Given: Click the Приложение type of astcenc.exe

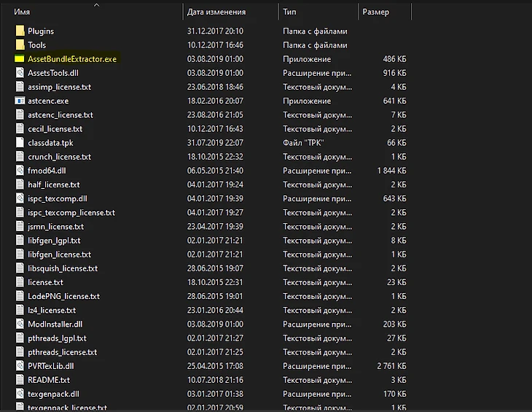Looking at the screenshot, I should [307, 101].
